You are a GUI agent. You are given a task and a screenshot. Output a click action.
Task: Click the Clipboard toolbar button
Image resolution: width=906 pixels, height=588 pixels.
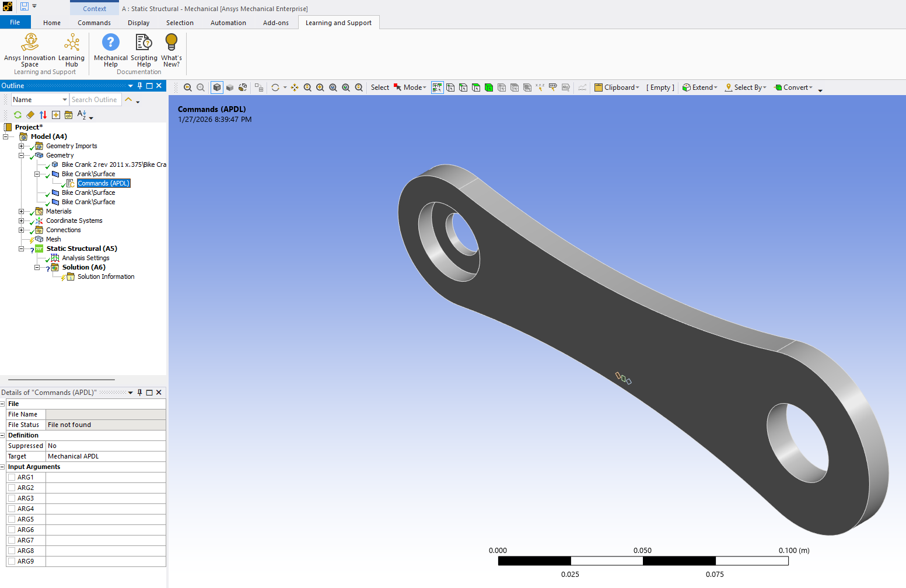[x=617, y=87]
